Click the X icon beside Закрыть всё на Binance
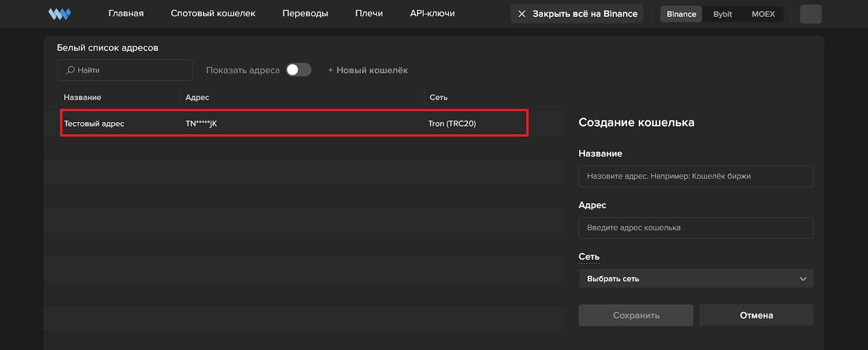Image resolution: width=868 pixels, height=350 pixels. (522, 14)
